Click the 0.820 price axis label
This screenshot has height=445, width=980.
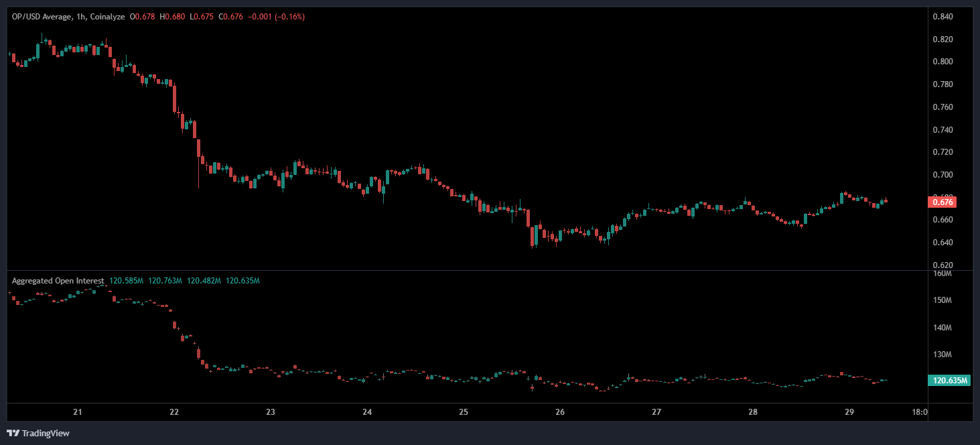pyautogui.click(x=942, y=40)
